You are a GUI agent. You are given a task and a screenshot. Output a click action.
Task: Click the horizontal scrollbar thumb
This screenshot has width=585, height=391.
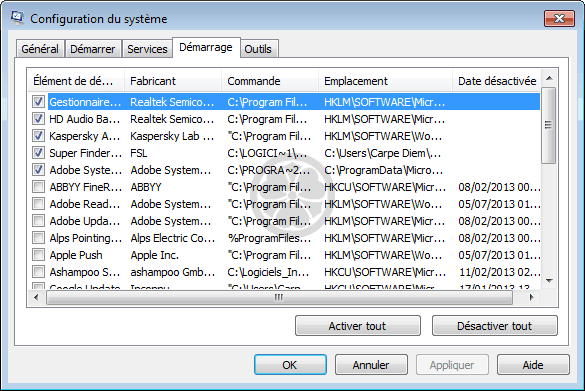pyautogui.click(x=279, y=297)
